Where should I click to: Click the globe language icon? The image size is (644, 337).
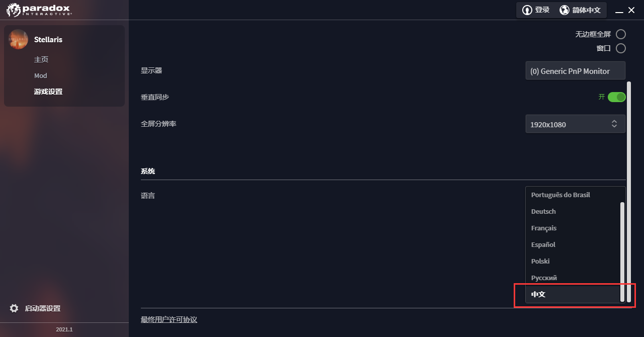coord(565,10)
